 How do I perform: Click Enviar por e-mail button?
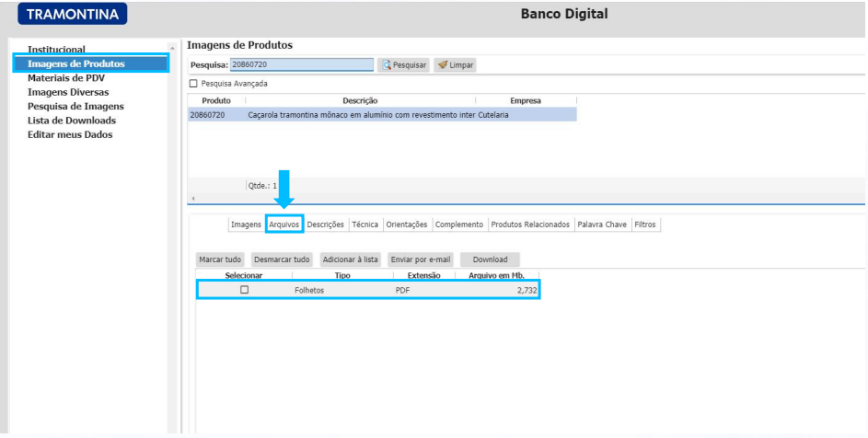421,259
